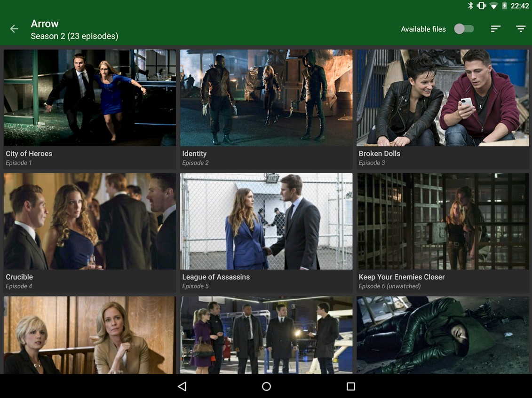Select 'Keep Your Enemies Closer' title text
532x398 pixels.
tap(402, 277)
